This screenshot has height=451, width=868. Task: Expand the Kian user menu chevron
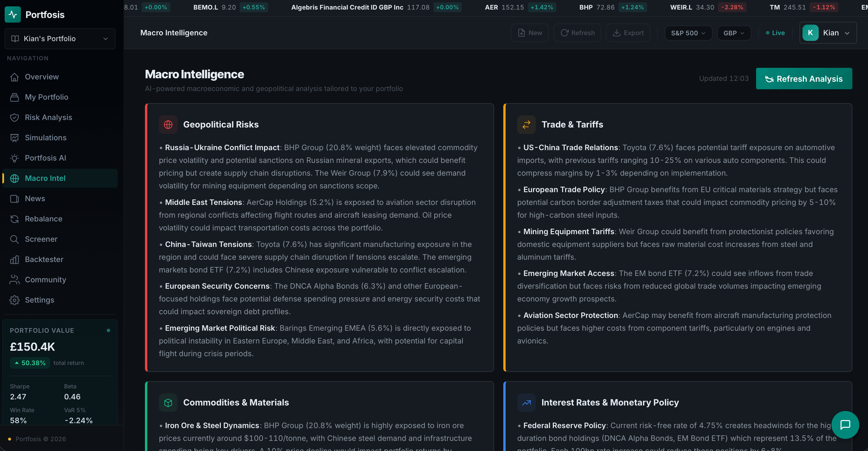pyautogui.click(x=847, y=33)
